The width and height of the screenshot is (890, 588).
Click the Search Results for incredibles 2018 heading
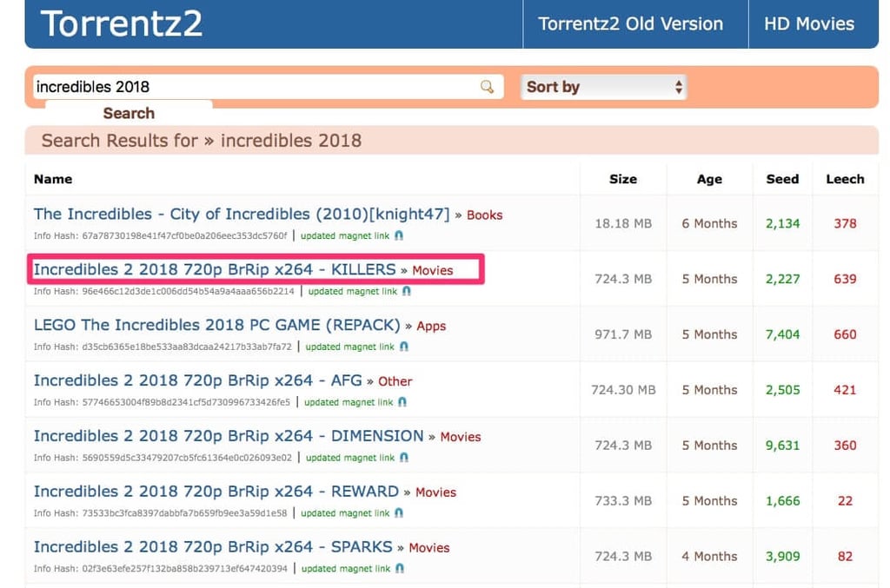point(202,141)
